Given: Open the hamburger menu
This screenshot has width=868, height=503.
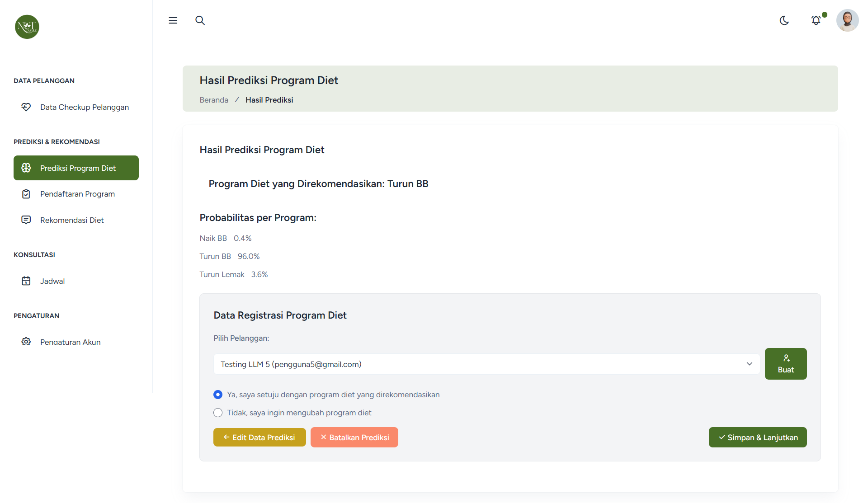Looking at the screenshot, I should click(x=173, y=20).
